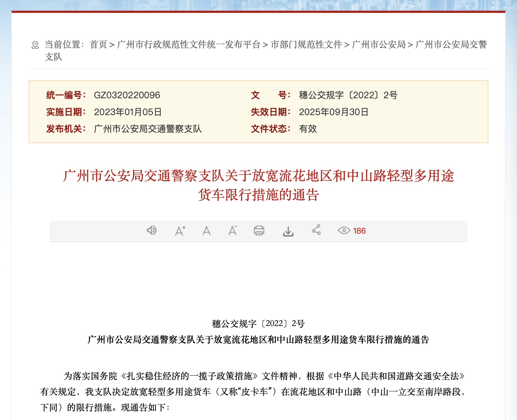Screen dimensions: 517x420
Task: Decrease font size with A- icon
Action: pyautogui.click(x=233, y=231)
